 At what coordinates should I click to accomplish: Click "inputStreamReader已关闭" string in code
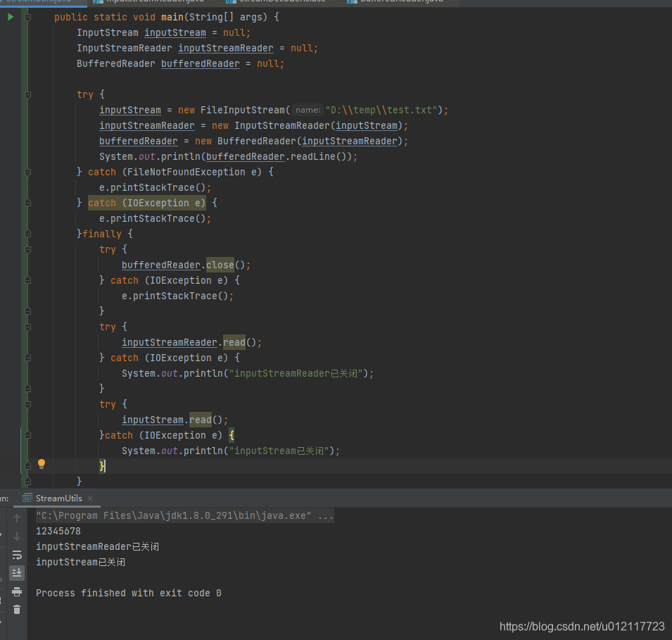coord(296,373)
